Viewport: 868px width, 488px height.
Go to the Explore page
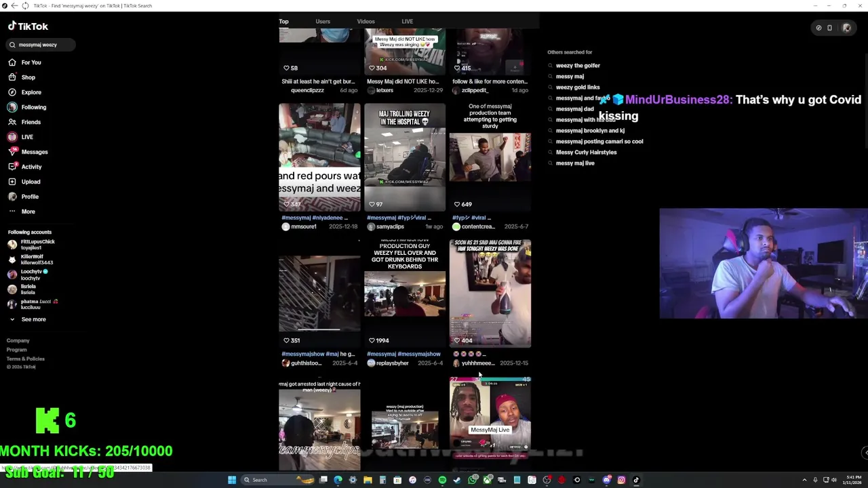[x=24, y=92]
